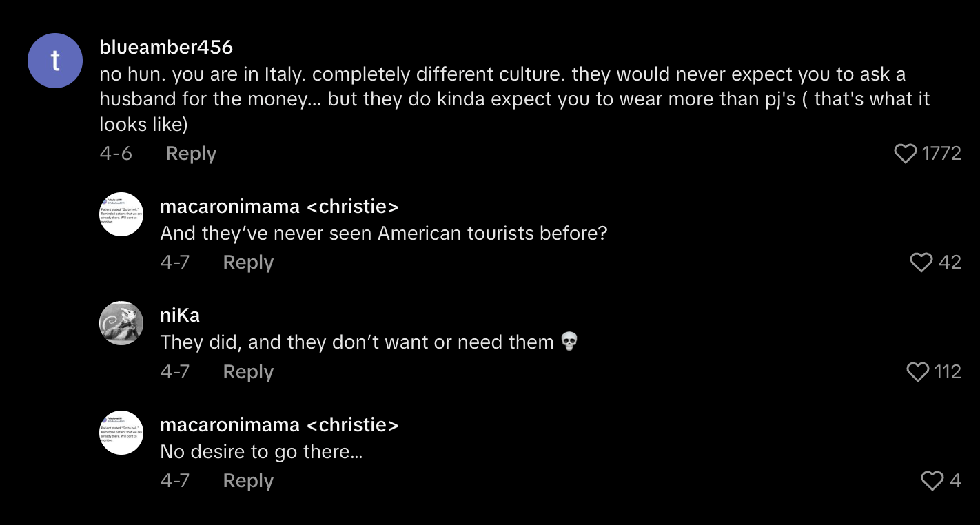The width and height of the screenshot is (980, 525).
Task: Click macaronimama username above "American tourists" comment
Action: (279, 206)
